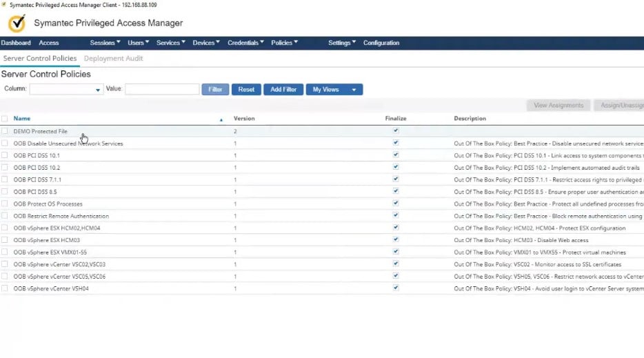The height and width of the screenshot is (358, 644).
Task: Click the Filter button
Action: tap(215, 90)
